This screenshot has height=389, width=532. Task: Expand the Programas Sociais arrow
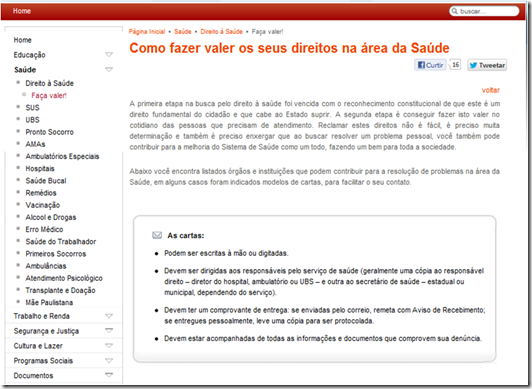[x=109, y=361]
